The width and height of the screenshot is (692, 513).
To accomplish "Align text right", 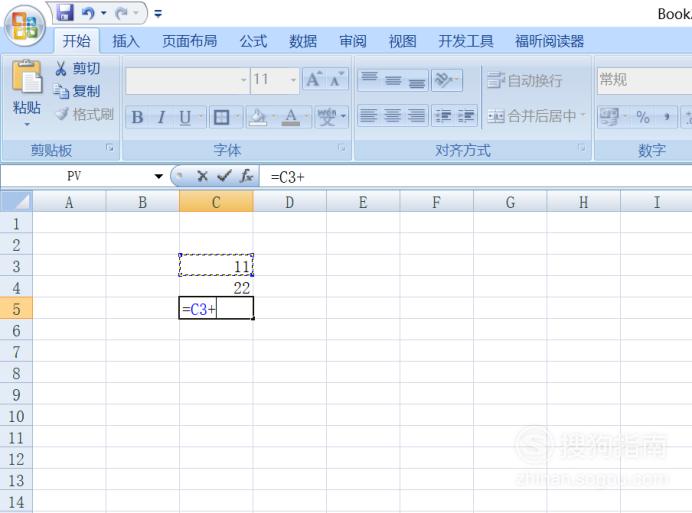I will [416, 116].
